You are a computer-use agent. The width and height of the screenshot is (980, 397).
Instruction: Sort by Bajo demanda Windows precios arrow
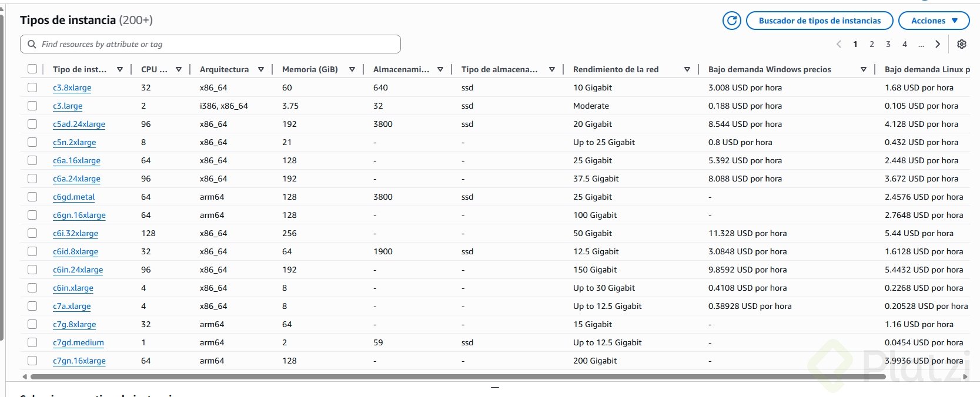(x=864, y=69)
